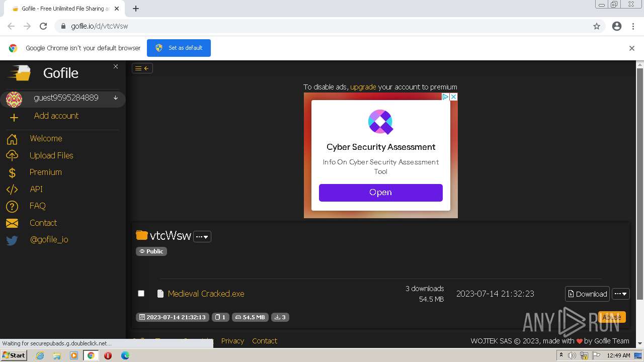Click the upgrade link above the ad

[x=363, y=87]
